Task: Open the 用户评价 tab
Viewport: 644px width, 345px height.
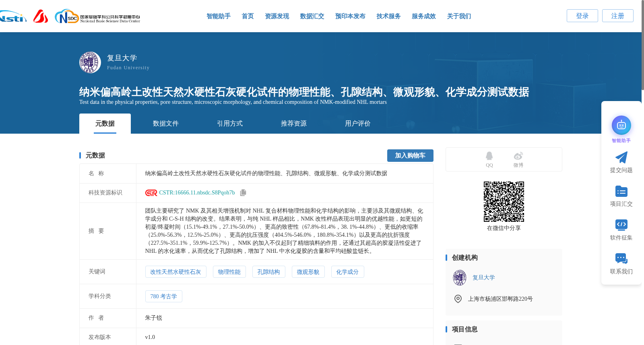Action: [x=358, y=124]
